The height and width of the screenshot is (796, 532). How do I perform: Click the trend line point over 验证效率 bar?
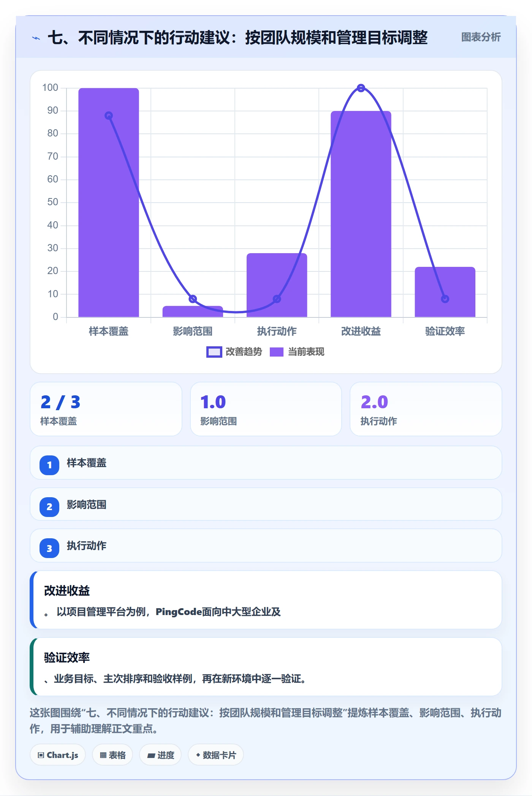click(445, 299)
